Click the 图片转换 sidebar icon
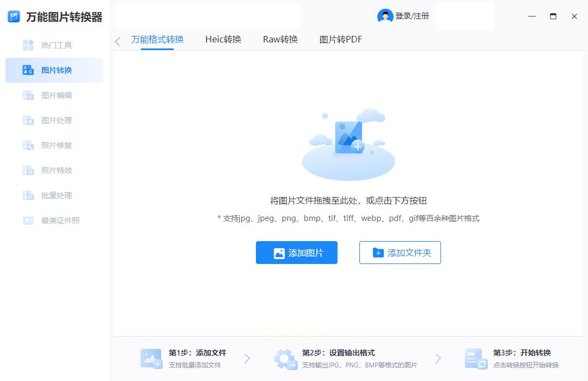This screenshot has width=588, height=381. coord(28,70)
